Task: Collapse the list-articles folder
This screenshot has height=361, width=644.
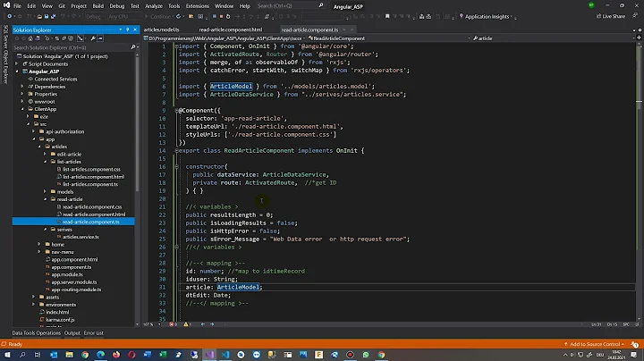Action: point(46,162)
